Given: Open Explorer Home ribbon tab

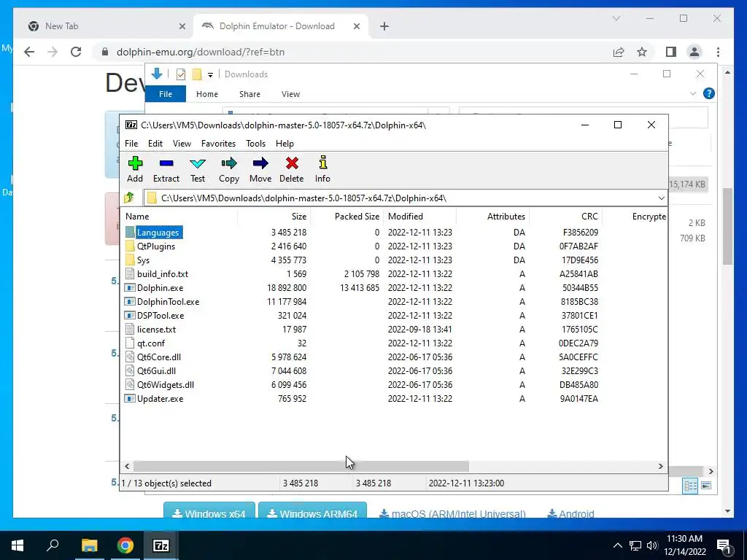Looking at the screenshot, I should (206, 94).
